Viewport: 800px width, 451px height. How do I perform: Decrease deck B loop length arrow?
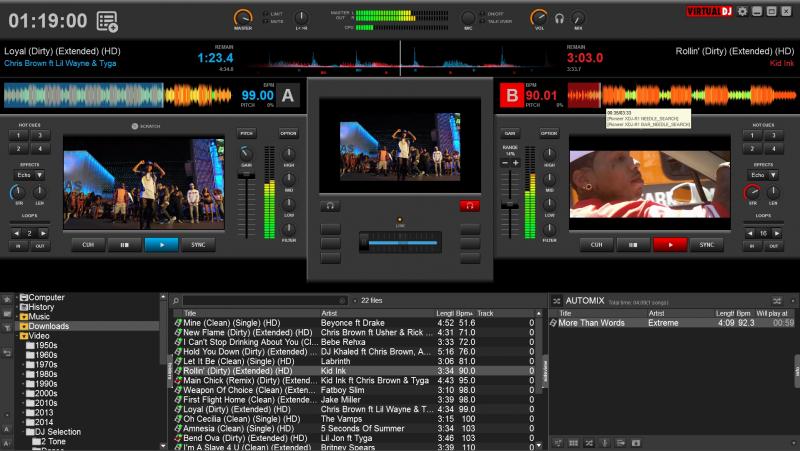pos(750,233)
